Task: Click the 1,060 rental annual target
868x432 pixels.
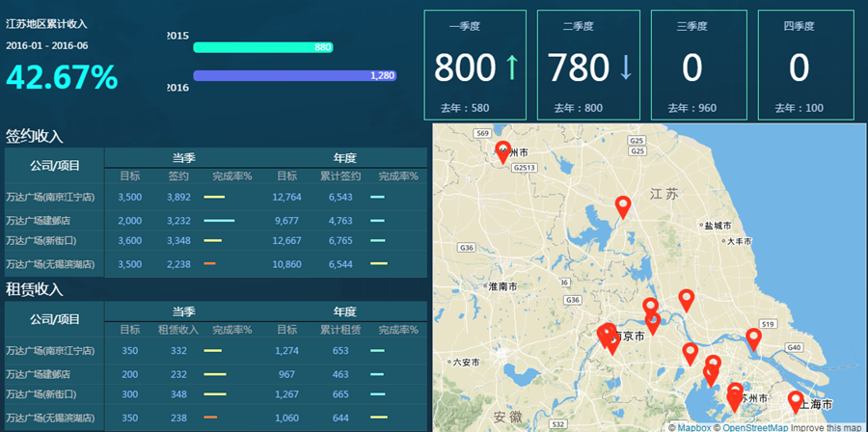Action: [x=286, y=418]
